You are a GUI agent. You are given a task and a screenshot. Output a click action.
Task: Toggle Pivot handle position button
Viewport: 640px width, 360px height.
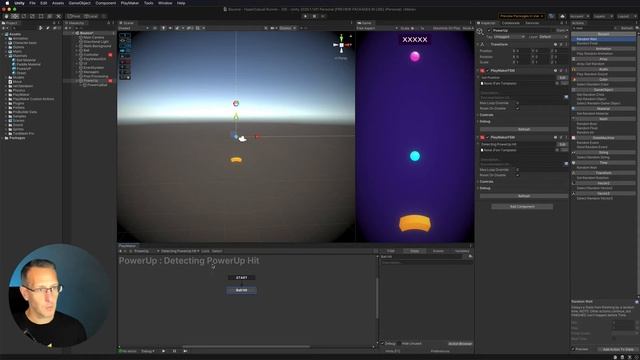(74, 16)
